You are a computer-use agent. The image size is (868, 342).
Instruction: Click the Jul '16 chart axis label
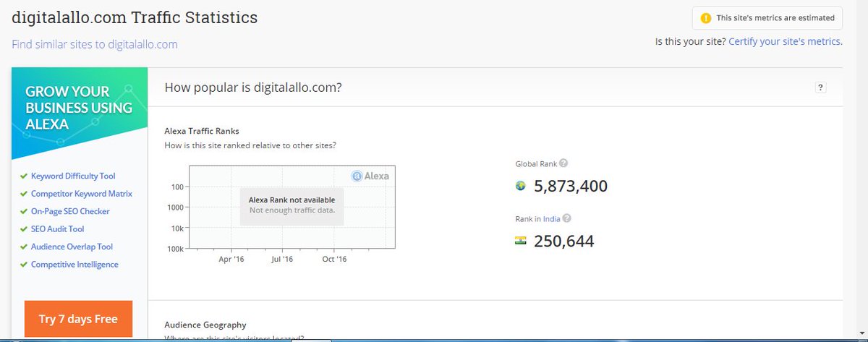(282, 258)
